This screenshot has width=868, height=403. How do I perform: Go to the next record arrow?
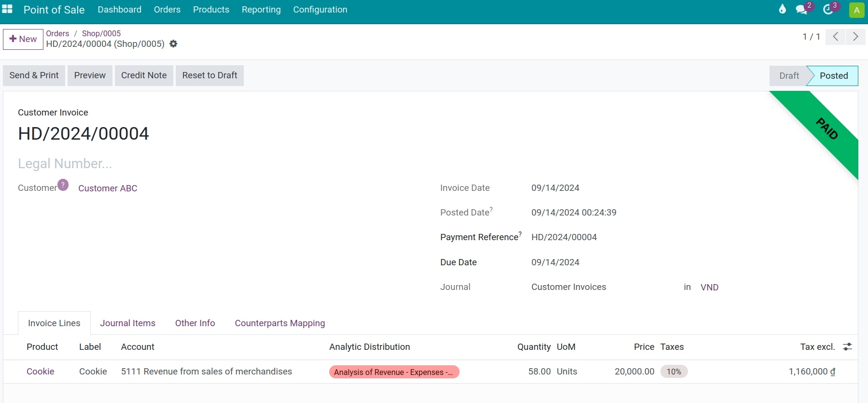click(x=855, y=37)
